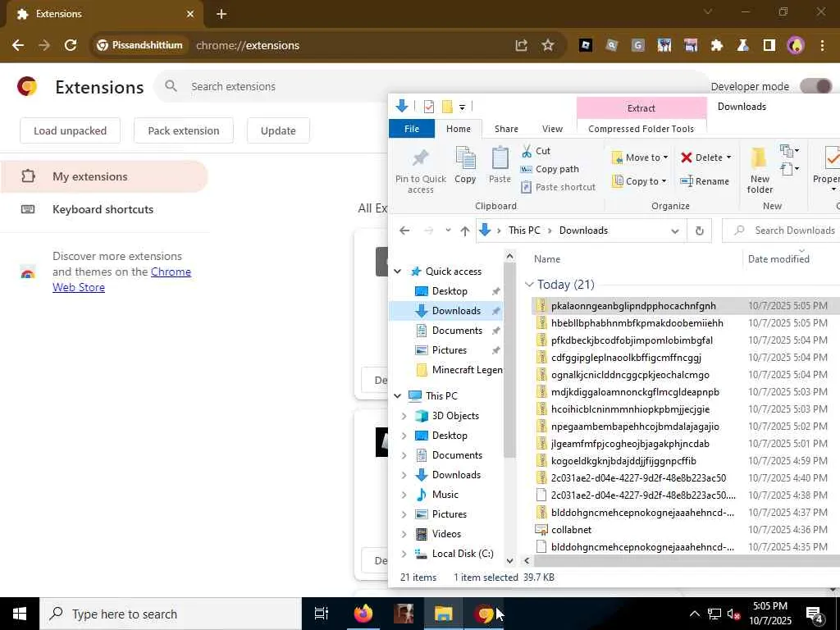The width and height of the screenshot is (840, 630).
Task: Refresh the Downloads folder
Action: click(699, 231)
